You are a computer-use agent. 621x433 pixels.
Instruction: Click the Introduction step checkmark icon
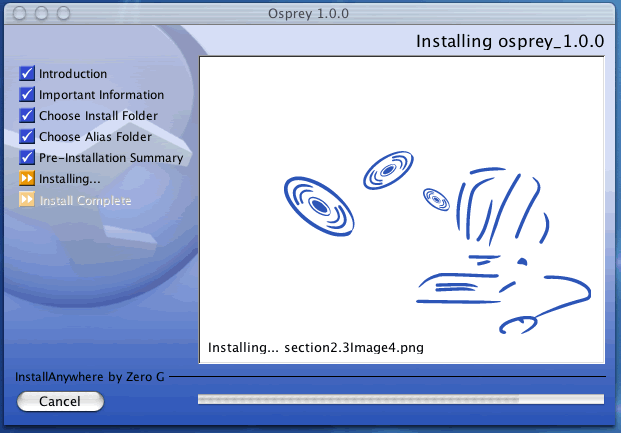27,74
